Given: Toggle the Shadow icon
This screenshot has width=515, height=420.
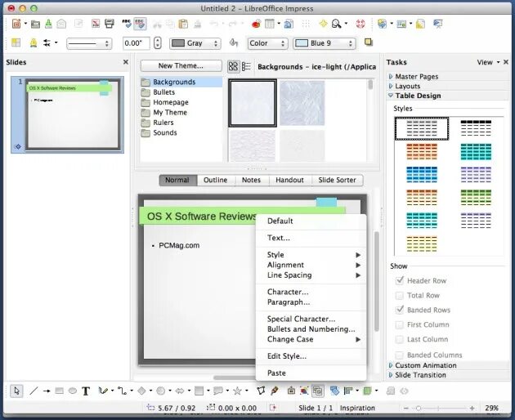Looking at the screenshot, I should [369, 42].
